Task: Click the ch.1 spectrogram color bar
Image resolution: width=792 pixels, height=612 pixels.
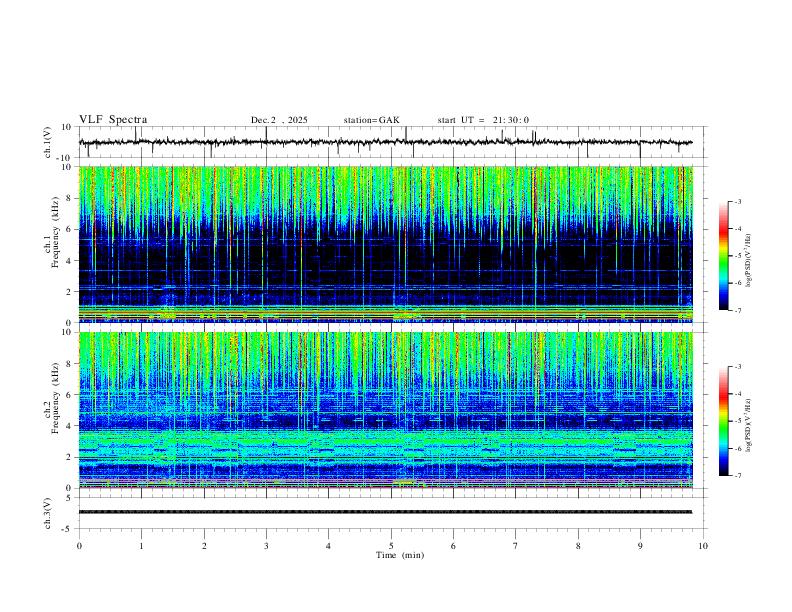Action: [x=724, y=256]
